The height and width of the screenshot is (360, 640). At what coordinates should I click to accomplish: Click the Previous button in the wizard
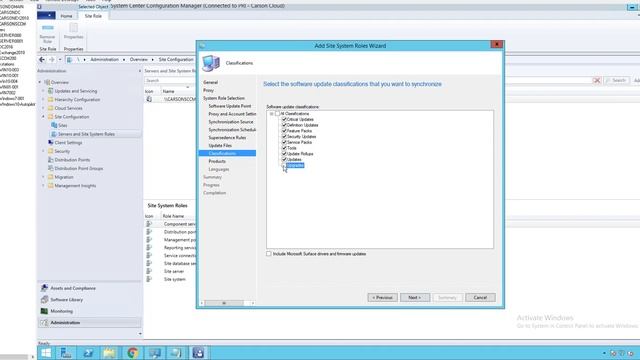(382, 298)
